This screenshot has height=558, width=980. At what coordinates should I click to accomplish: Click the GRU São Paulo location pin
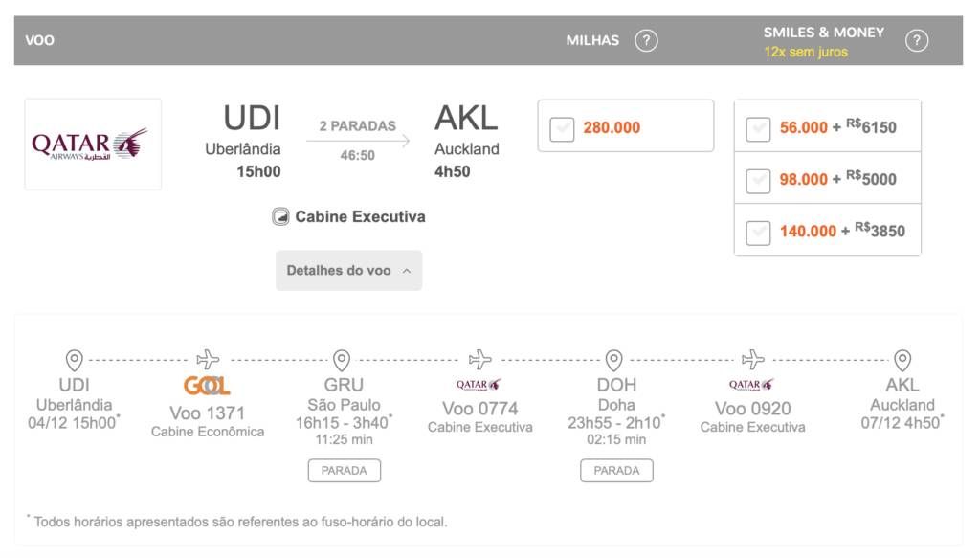[342, 361]
